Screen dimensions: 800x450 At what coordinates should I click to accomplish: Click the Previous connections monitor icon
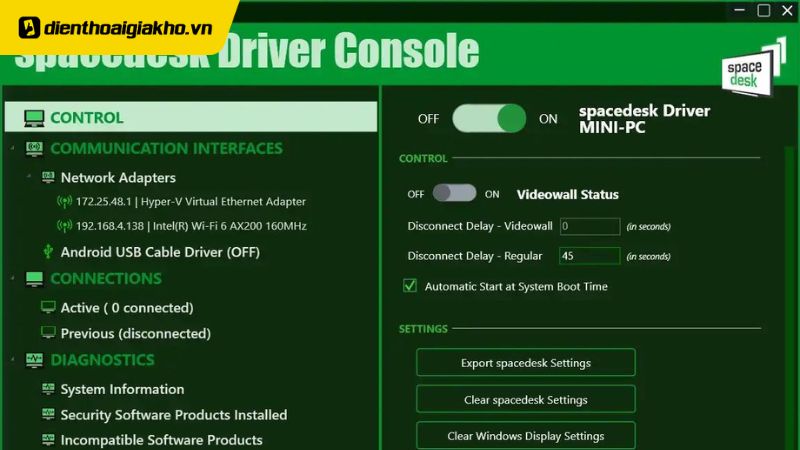click(48, 333)
